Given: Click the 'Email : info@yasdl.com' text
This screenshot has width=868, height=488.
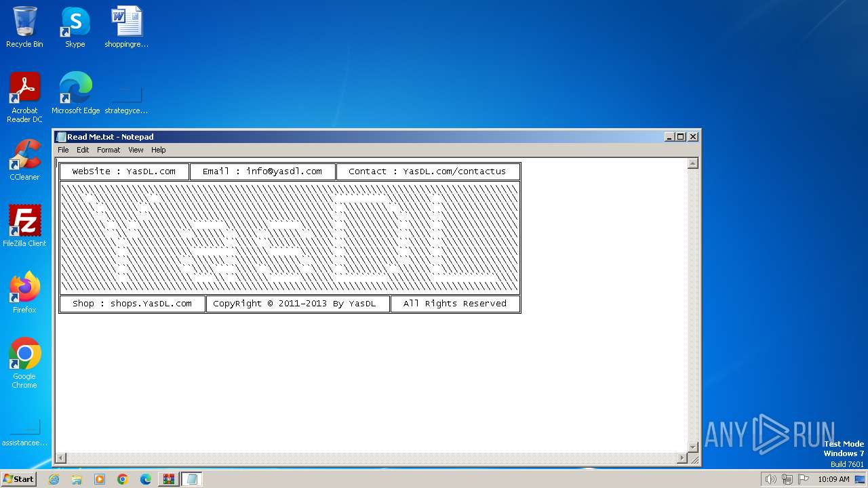Looking at the screenshot, I should tap(262, 171).
